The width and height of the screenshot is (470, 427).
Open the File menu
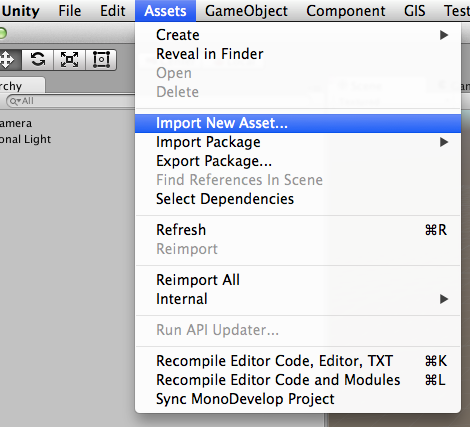[x=70, y=11]
